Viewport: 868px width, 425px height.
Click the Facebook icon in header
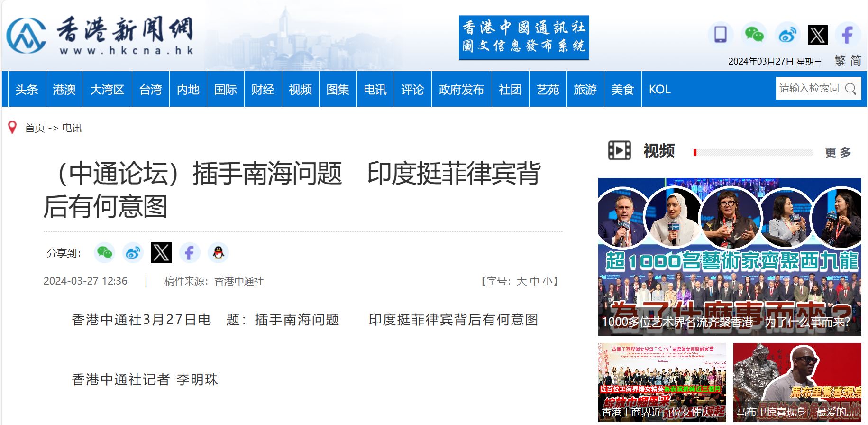848,35
